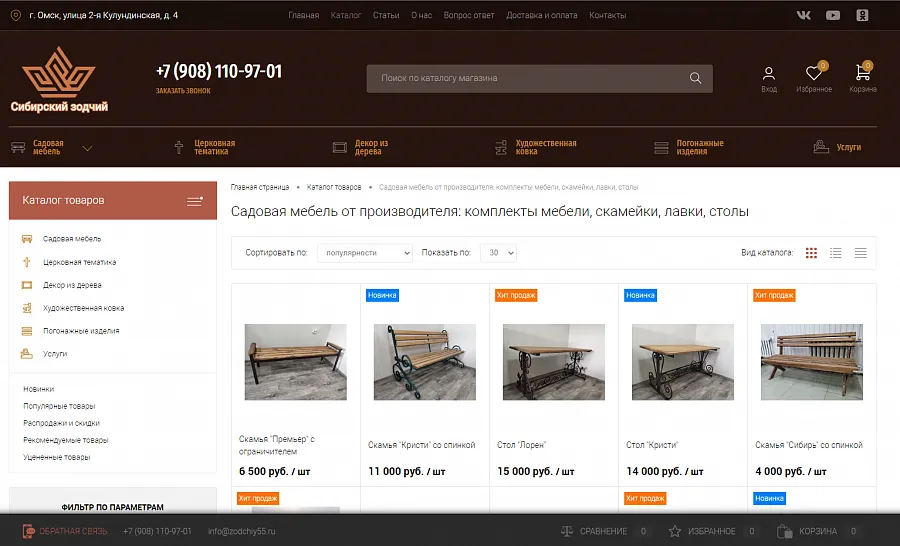This screenshot has height=546, width=900.
Task: Toggle the Каталог товаров hamburger icon
Action: point(195,201)
